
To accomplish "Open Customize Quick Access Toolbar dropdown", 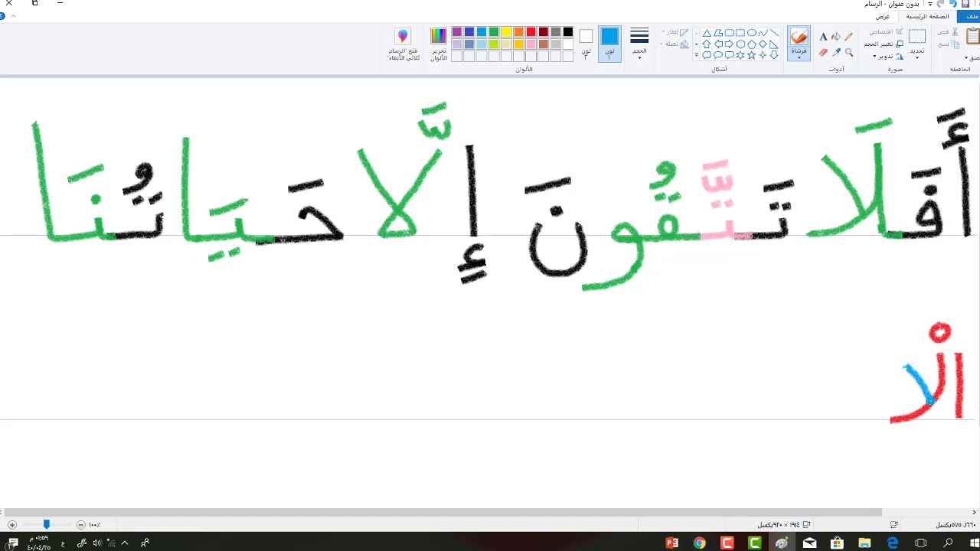I will click(930, 4).
